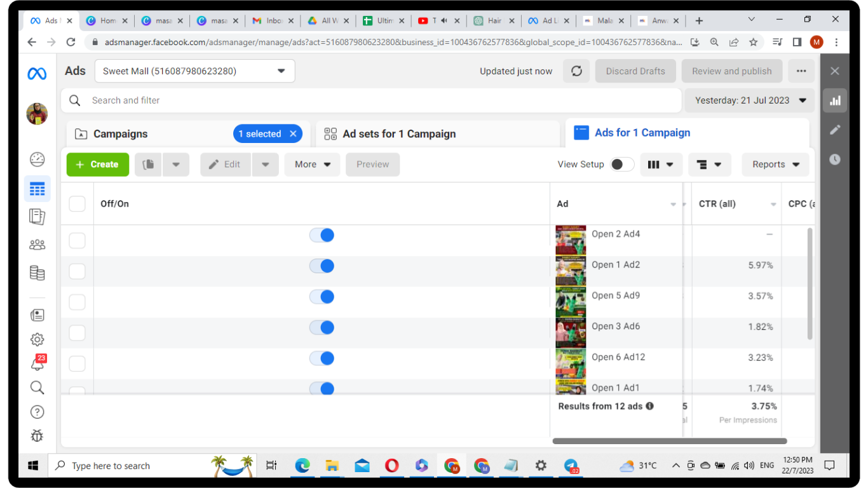The width and height of the screenshot is (868, 488).
Task: Open the sidebar Settings gear icon
Action: 37,339
